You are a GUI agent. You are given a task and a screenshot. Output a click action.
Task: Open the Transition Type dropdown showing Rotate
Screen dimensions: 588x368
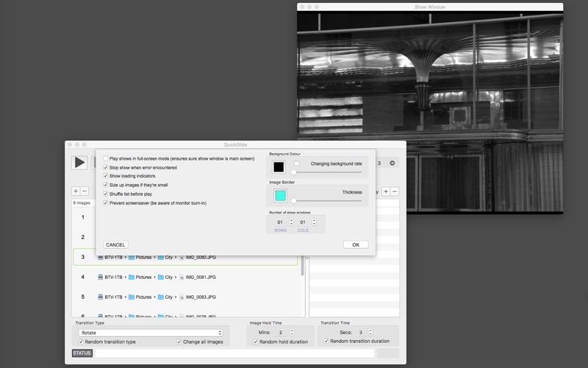coord(151,333)
